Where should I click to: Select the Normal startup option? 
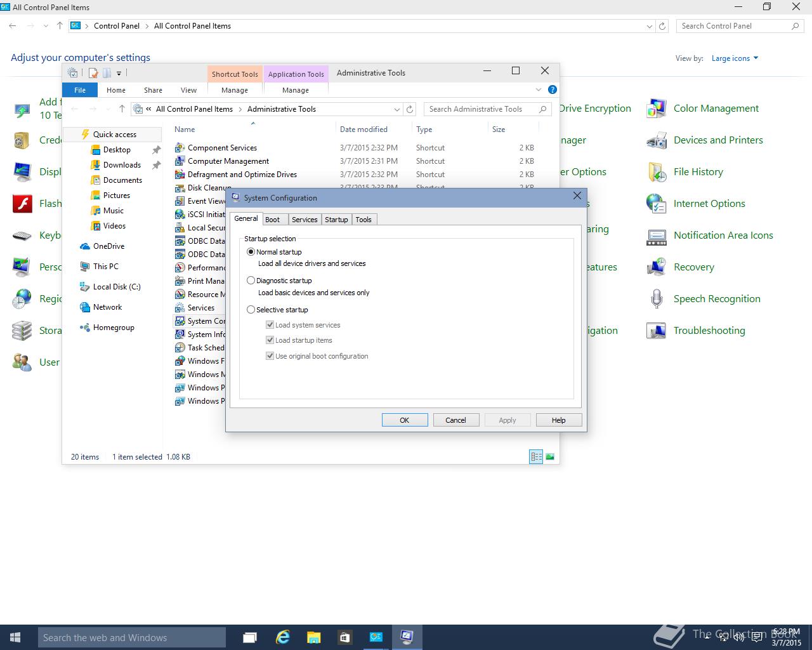251,252
